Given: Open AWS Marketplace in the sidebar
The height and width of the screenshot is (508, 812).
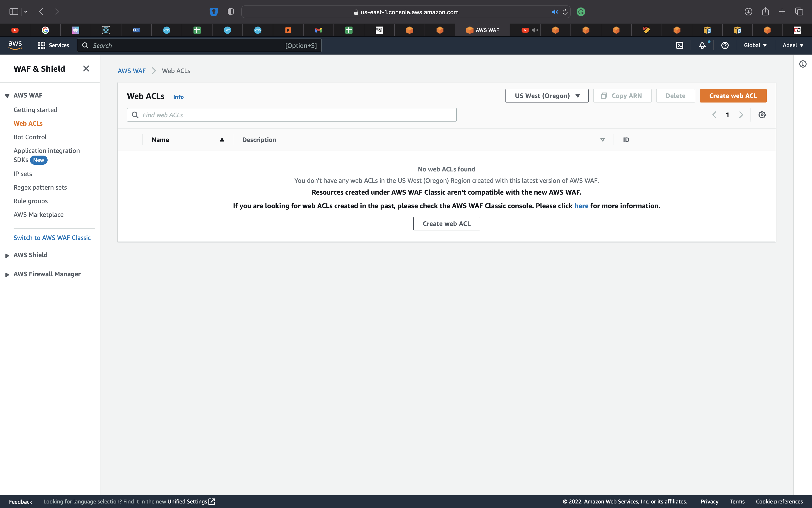Looking at the screenshot, I should pos(38,215).
